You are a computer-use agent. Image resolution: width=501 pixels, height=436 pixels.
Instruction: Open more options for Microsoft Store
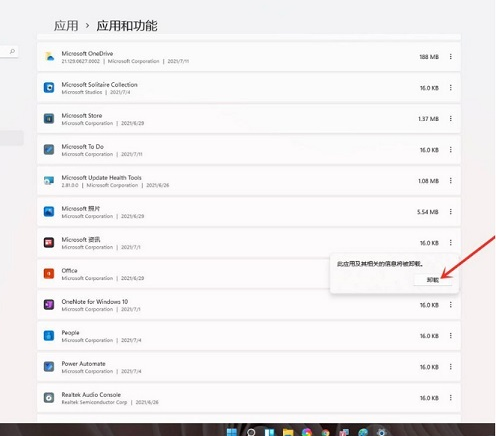451,119
